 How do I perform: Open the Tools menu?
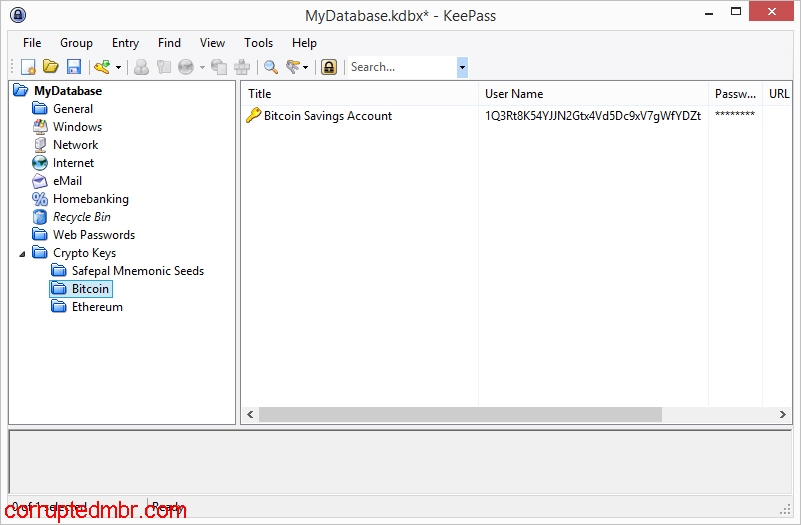click(258, 43)
